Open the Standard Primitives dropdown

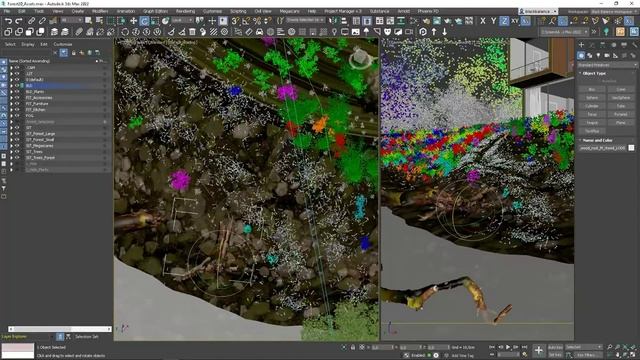pyautogui.click(x=607, y=65)
